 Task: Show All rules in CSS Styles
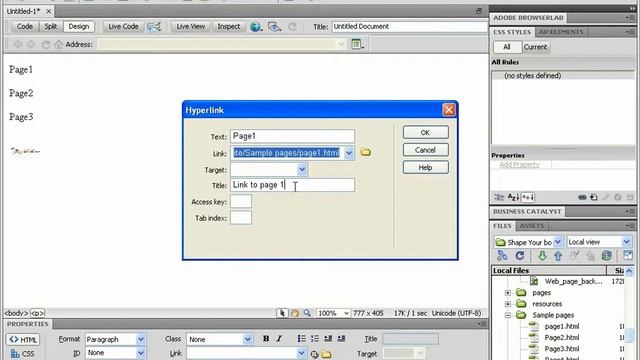coord(507,47)
